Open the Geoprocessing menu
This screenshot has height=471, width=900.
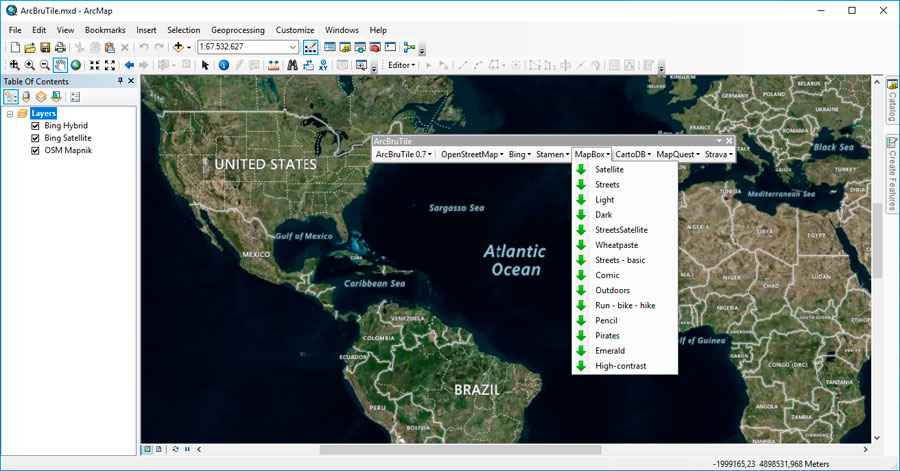click(238, 30)
